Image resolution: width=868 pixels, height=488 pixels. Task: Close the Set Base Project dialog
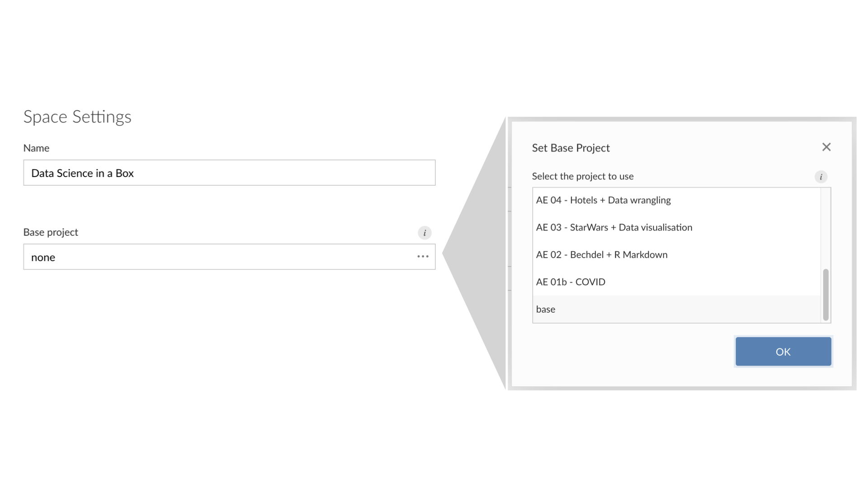click(826, 147)
